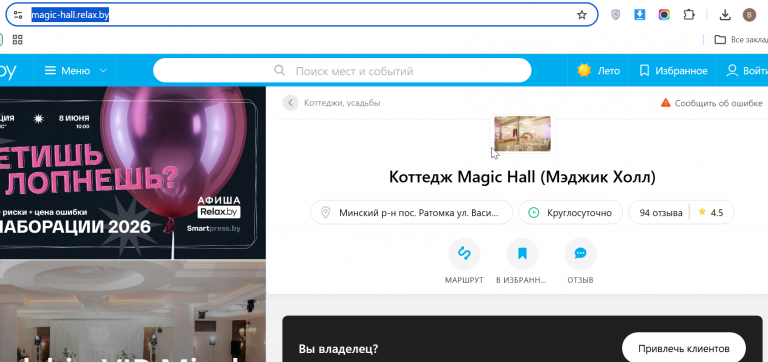The image size is (768, 362).
Task: Open the pink balloon Афиша advertisement banner
Action: coord(133,172)
